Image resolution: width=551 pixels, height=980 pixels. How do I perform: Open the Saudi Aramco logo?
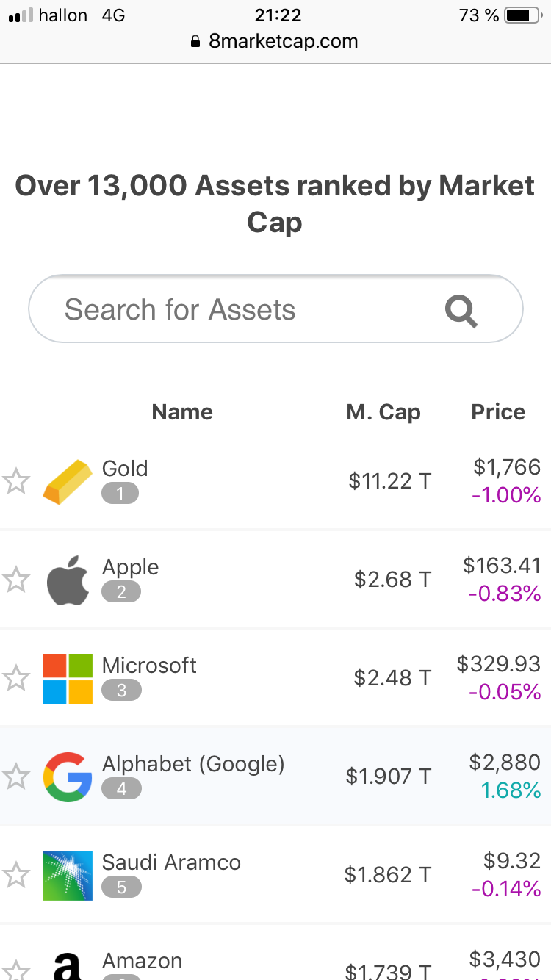pyautogui.click(x=68, y=876)
